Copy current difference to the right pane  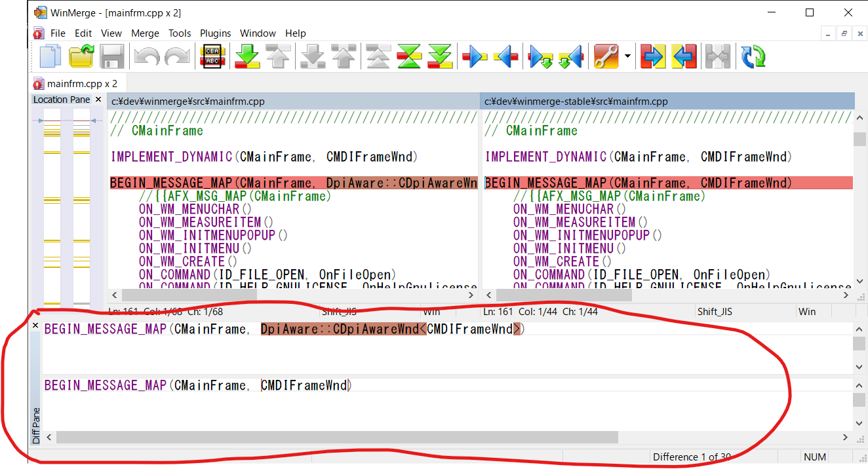click(475, 56)
